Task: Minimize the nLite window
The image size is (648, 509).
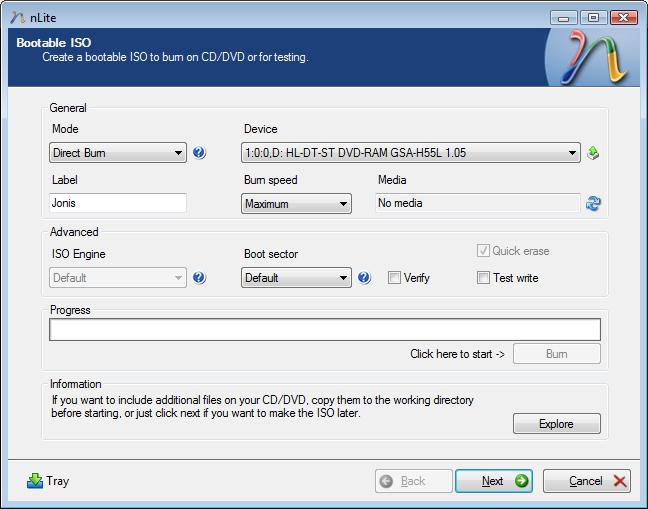Action: point(564,18)
